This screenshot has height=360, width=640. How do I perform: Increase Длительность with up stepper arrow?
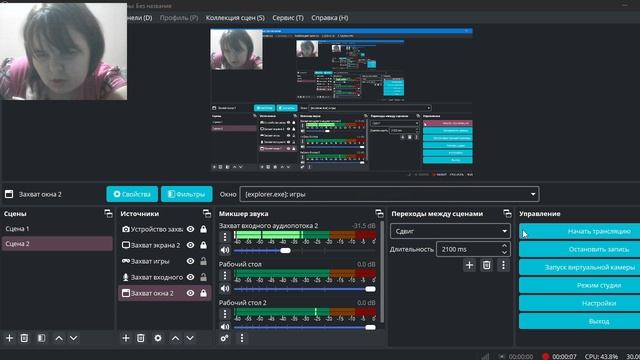click(x=504, y=246)
